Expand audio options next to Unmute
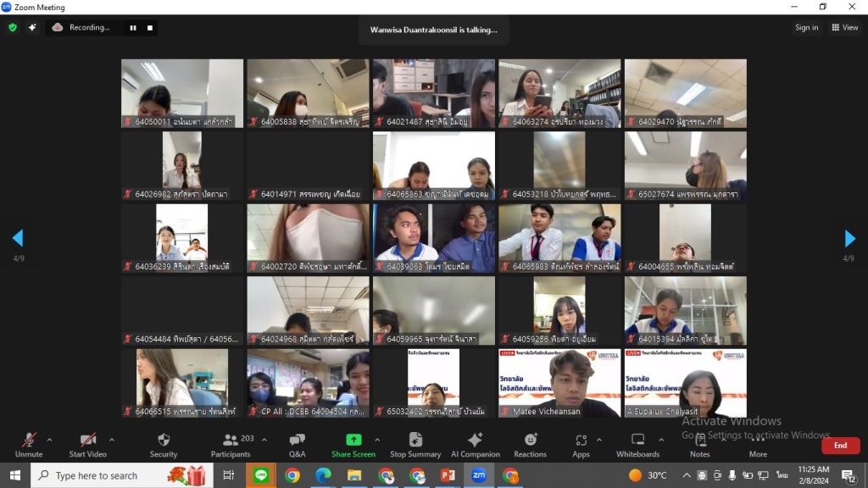 tap(49, 441)
